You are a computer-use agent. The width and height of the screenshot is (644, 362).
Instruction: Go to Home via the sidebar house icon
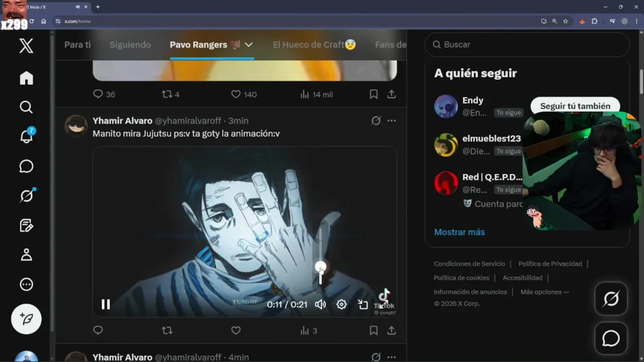[26, 78]
